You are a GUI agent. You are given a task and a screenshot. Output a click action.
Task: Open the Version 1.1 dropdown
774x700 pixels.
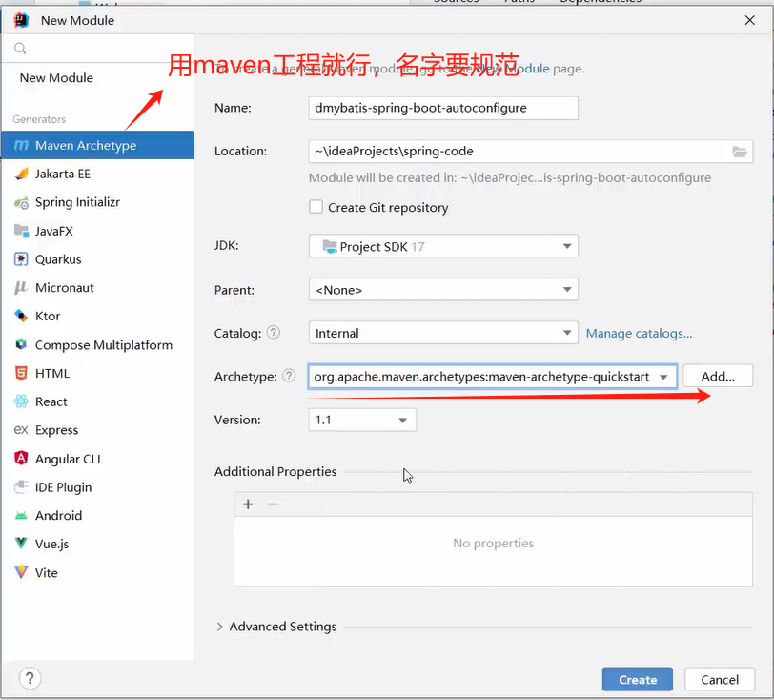362,420
